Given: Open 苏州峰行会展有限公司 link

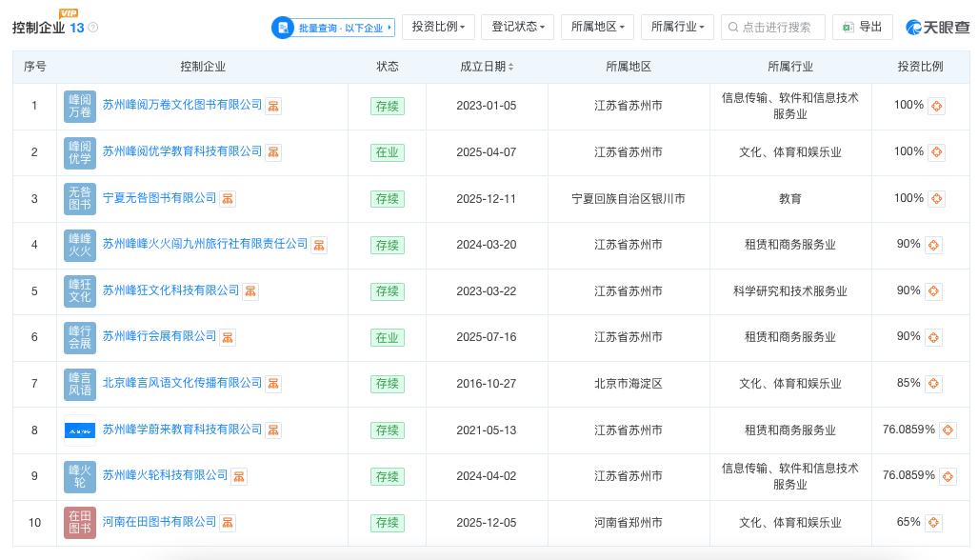Looking at the screenshot, I should coord(159,336).
